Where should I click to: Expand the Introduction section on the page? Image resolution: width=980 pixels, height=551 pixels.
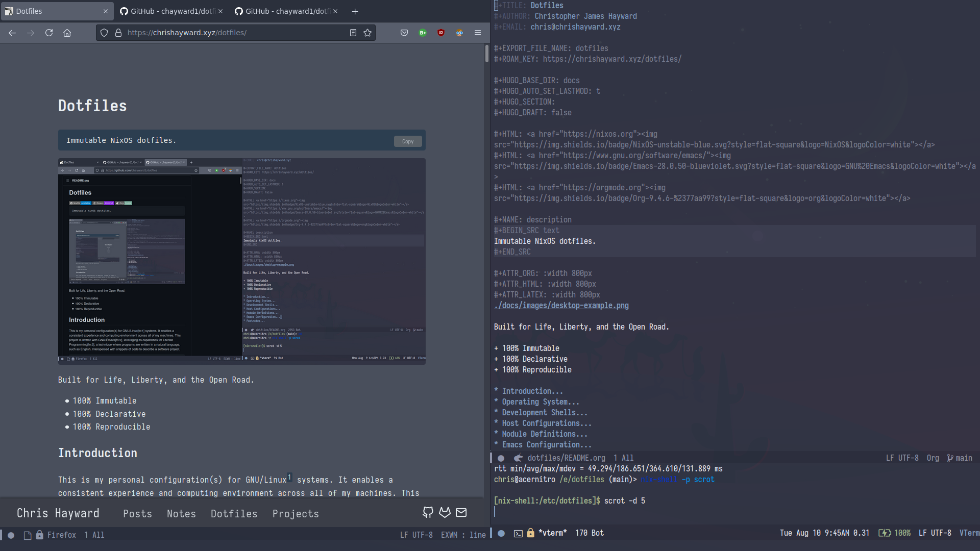coord(528,390)
